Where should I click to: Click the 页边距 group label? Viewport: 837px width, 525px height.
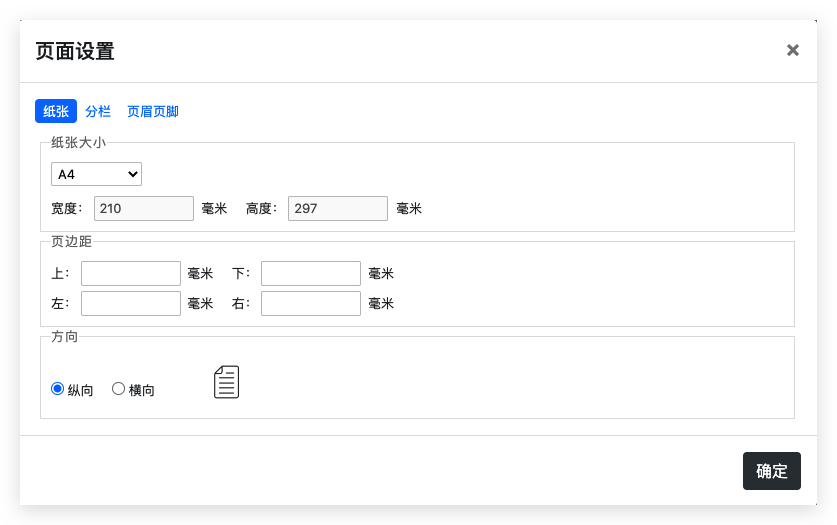pos(72,242)
